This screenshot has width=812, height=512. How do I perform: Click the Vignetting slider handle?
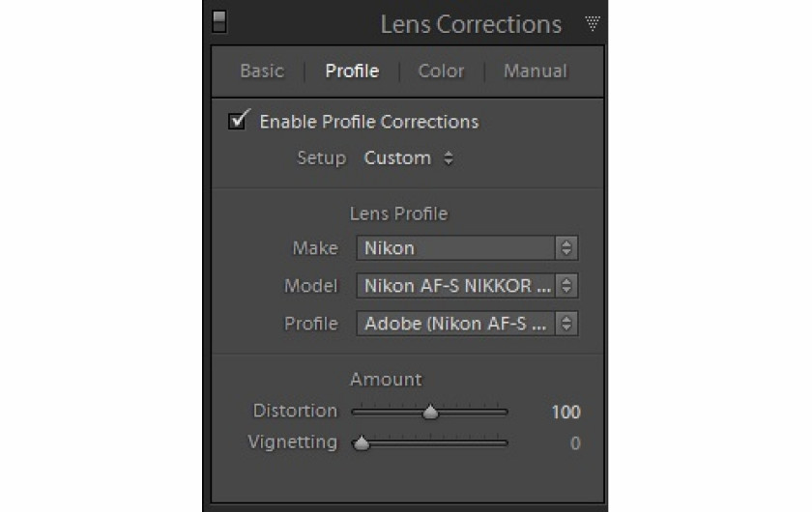click(x=362, y=443)
